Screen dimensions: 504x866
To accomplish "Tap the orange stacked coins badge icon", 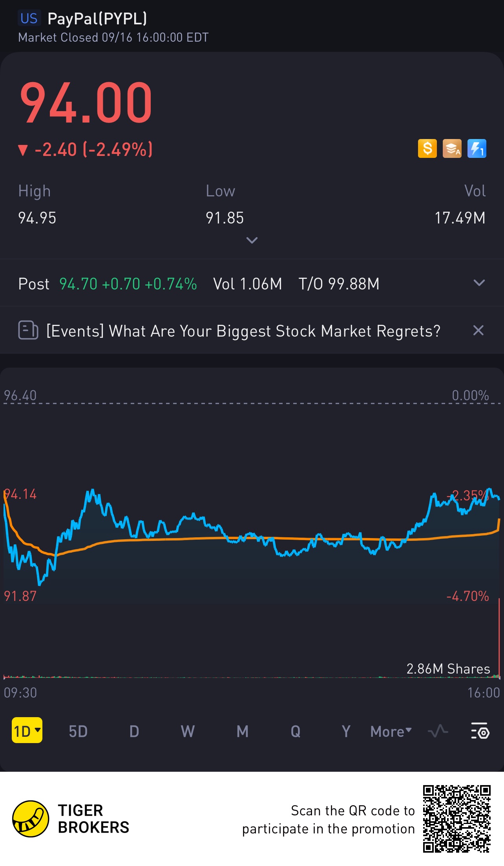I will [x=452, y=149].
